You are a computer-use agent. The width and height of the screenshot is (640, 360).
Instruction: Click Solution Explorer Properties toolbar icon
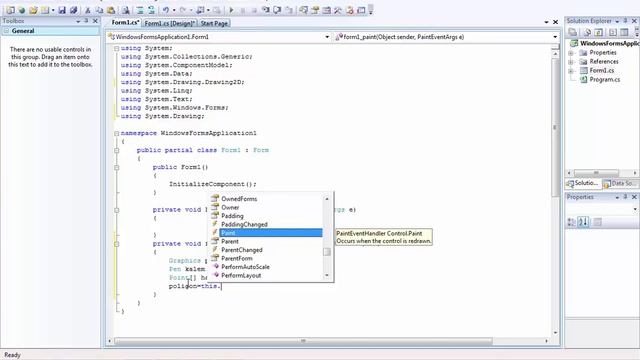(x=572, y=32)
